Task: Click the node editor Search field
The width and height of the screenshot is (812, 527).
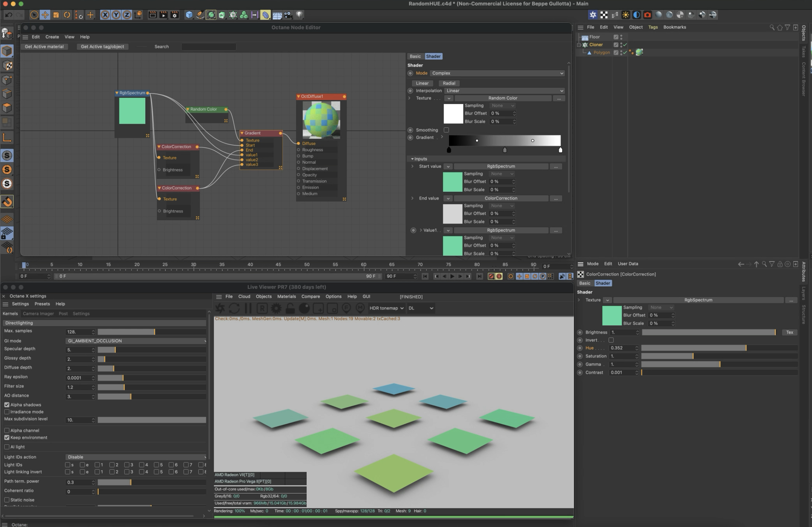Action: point(208,47)
